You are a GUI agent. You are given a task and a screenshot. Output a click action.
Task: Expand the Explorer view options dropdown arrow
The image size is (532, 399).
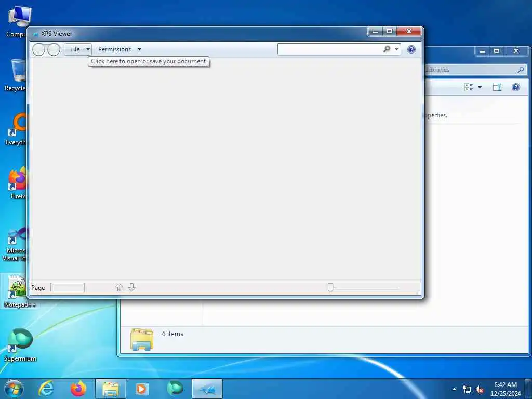pyautogui.click(x=480, y=87)
